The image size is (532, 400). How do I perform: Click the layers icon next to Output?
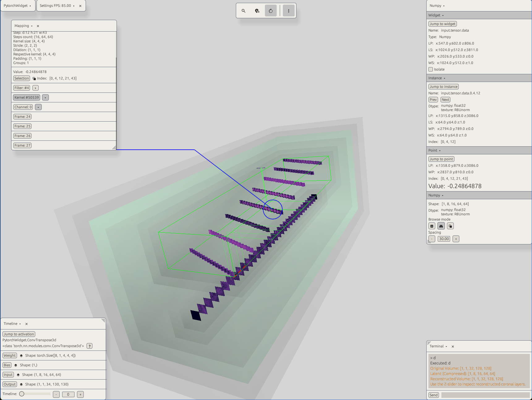(21, 385)
